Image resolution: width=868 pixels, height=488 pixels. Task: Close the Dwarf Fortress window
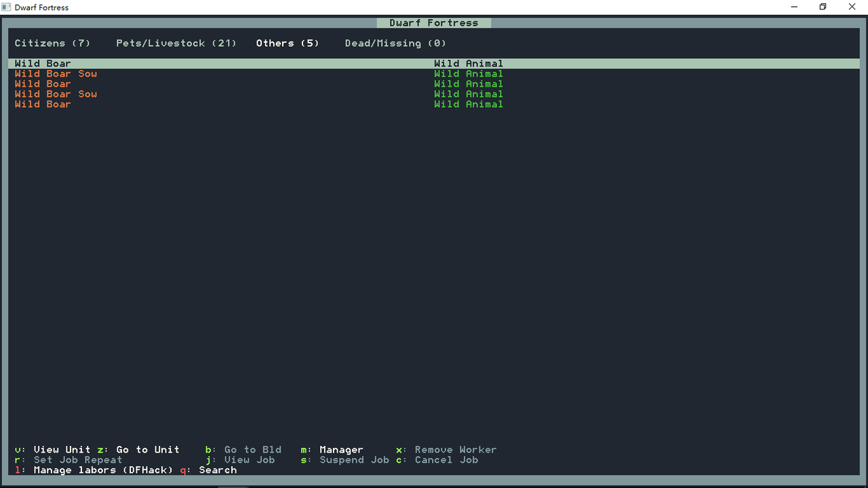[853, 7]
